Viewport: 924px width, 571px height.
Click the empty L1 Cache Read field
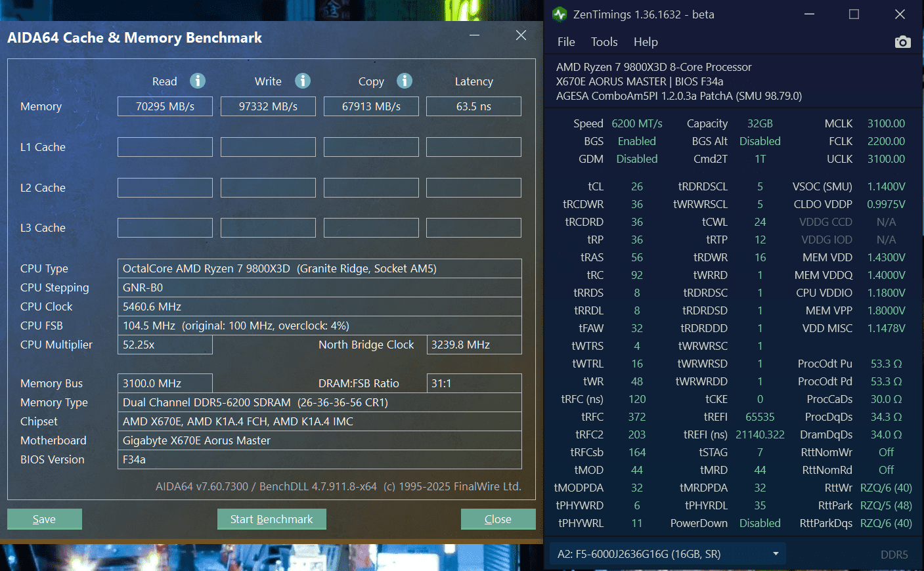point(165,147)
